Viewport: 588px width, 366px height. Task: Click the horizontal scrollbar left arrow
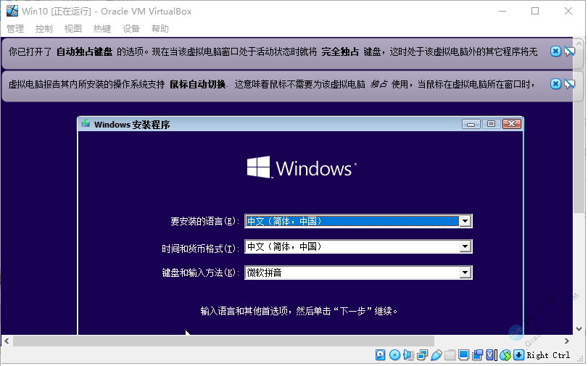pyautogui.click(x=7, y=341)
